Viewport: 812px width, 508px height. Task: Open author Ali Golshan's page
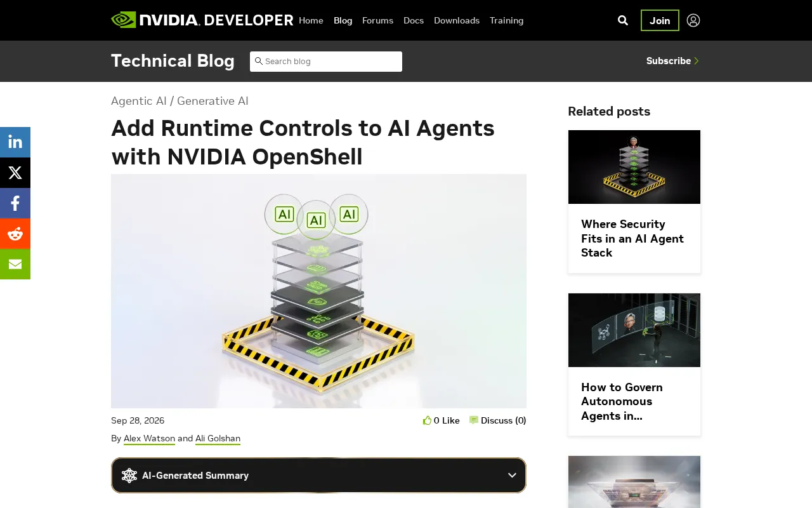[218, 439]
